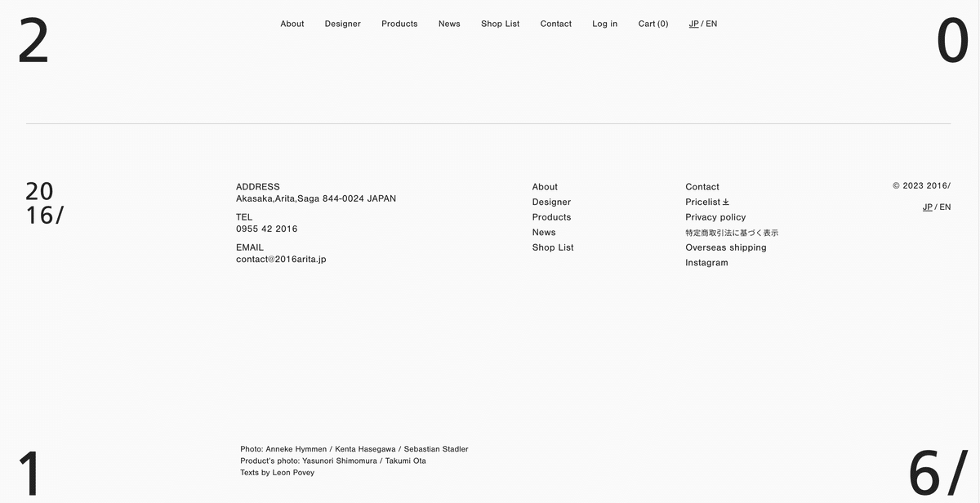The width and height of the screenshot is (980, 503).
Task: Open Shop List in the top navigation
Action: (x=501, y=24)
